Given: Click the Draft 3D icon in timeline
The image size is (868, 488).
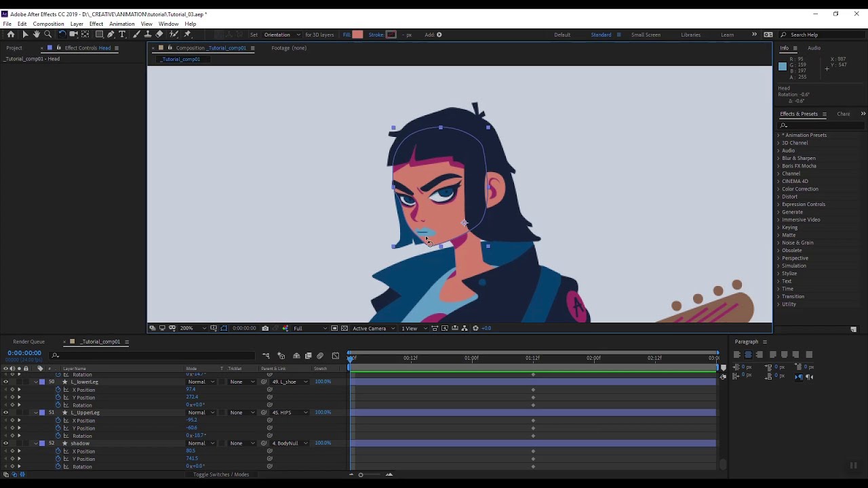Looking at the screenshot, I should tap(281, 356).
